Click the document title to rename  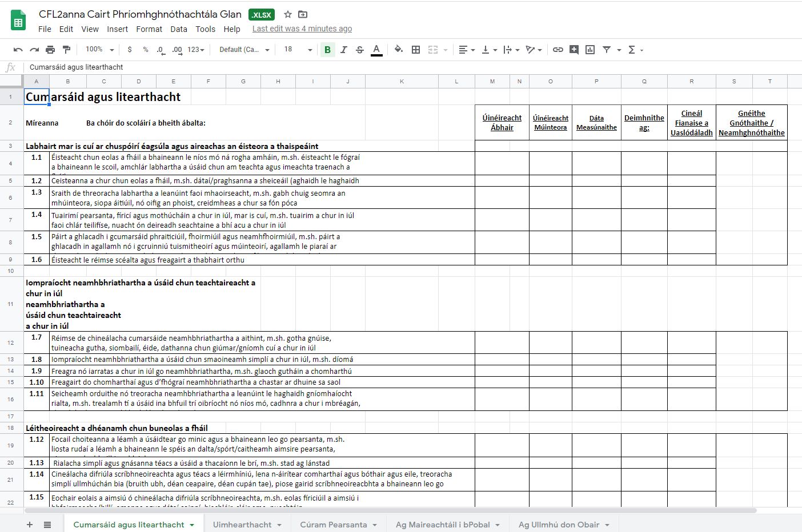click(x=140, y=14)
